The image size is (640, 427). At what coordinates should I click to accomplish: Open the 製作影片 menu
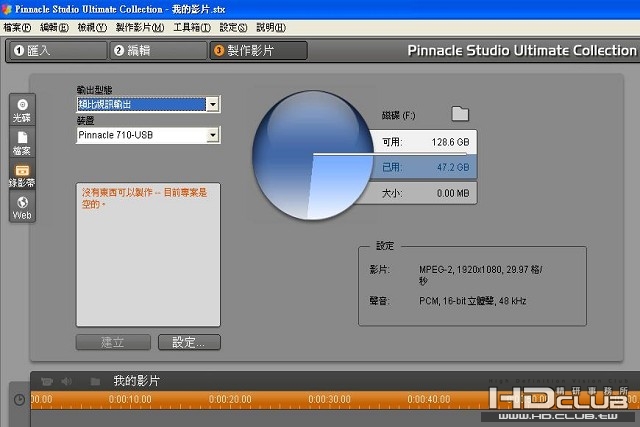click(x=140, y=27)
